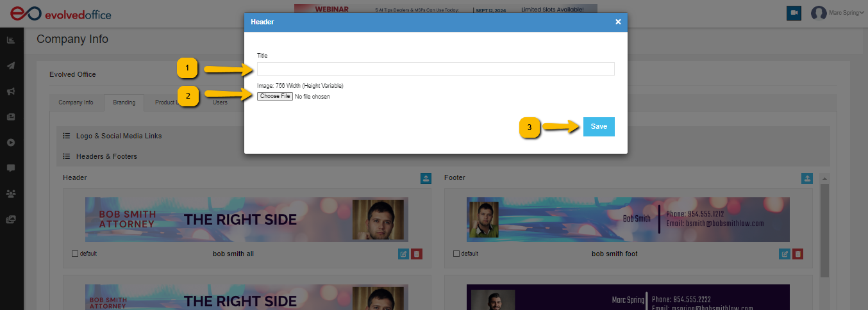Click the "No file chosen" text

tap(312, 97)
